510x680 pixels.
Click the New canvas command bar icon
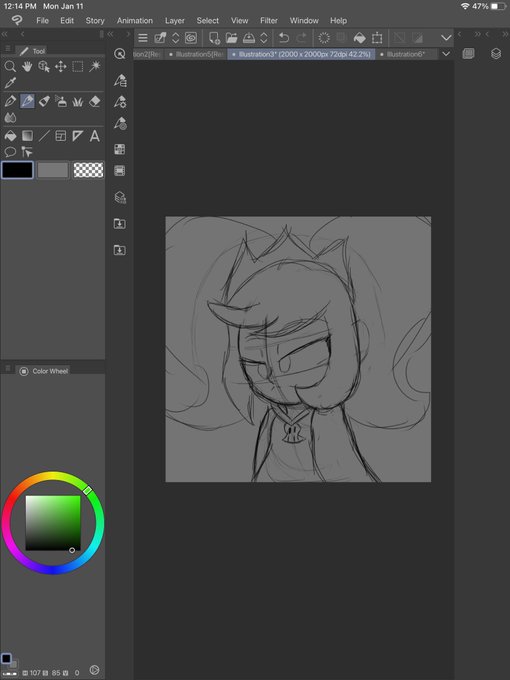tap(214, 38)
